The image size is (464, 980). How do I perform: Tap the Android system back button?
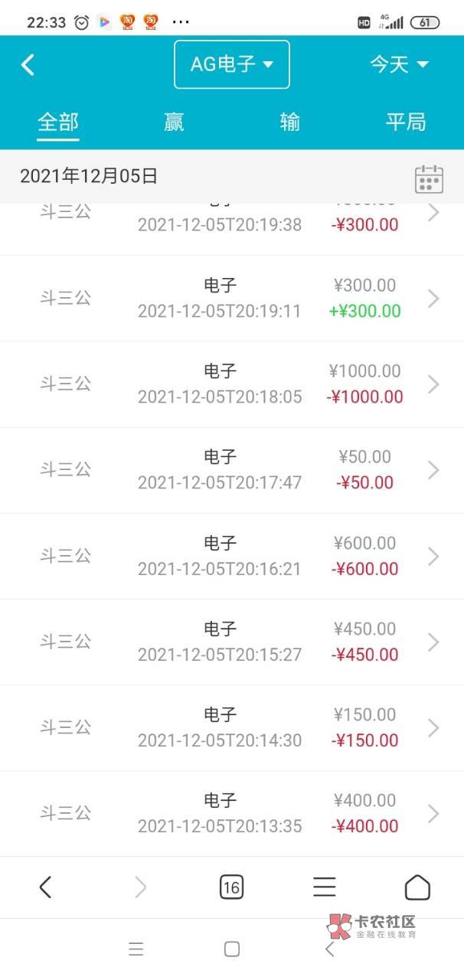click(x=330, y=949)
